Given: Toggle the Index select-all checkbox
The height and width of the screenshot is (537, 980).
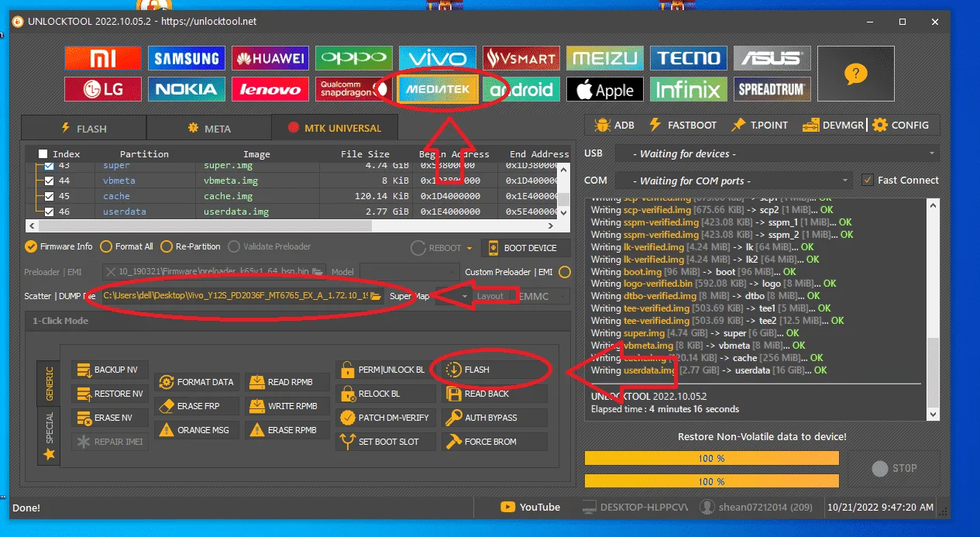Looking at the screenshot, I should (x=43, y=153).
